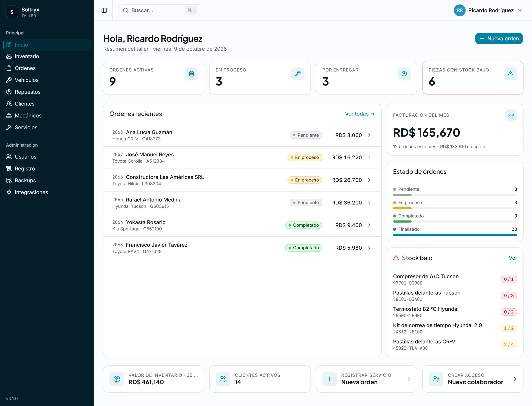532x406 pixels.
Task: Click the Pendiente badge on order 2068
Action: point(306,135)
